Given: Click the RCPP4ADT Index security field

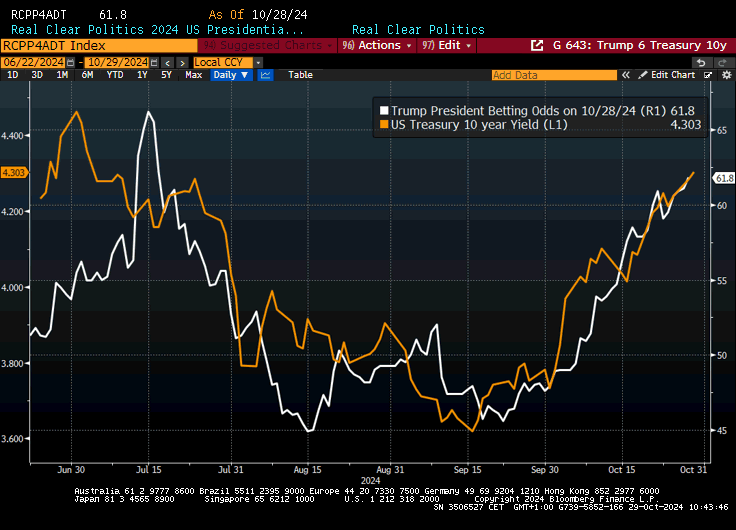Looking at the screenshot, I should pyautogui.click(x=99, y=46).
